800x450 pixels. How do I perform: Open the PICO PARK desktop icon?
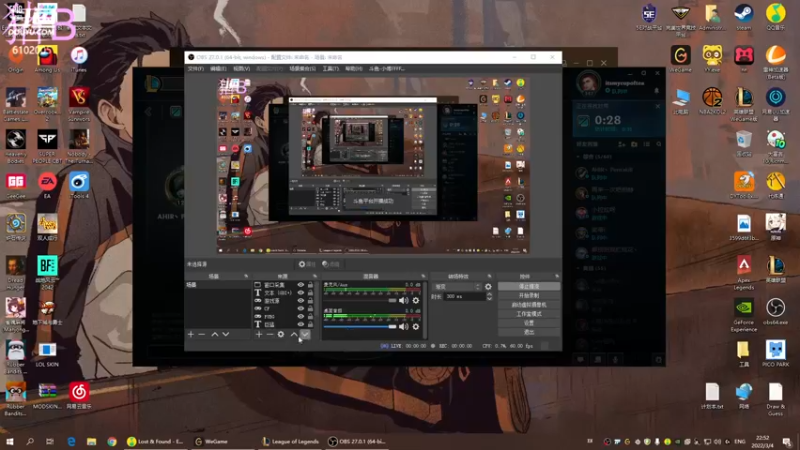pos(776,354)
